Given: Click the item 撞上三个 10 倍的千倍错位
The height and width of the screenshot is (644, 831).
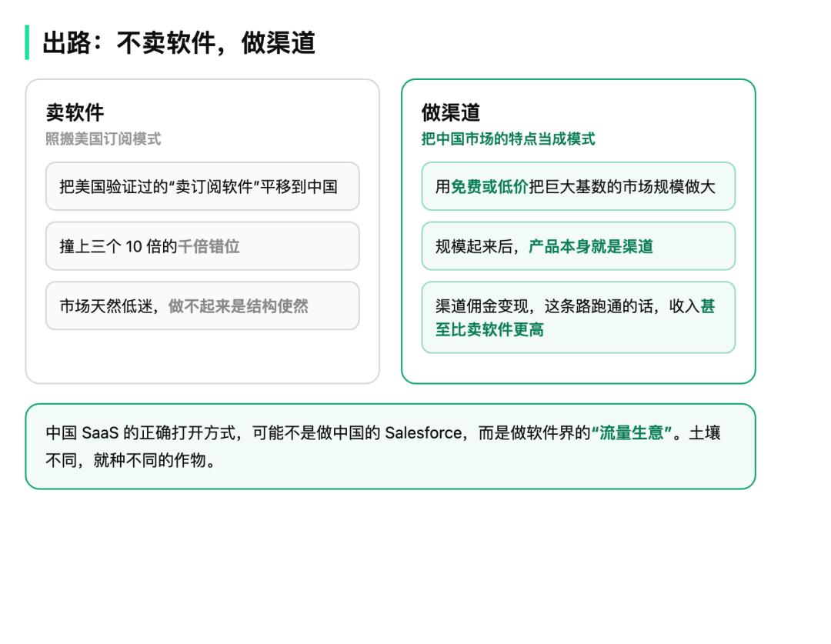Looking at the screenshot, I should 202,246.
